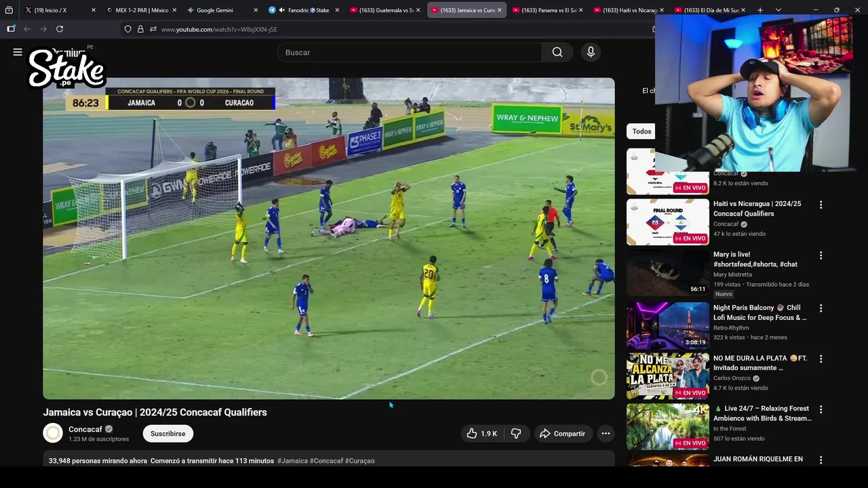Switch to the Haiti vs Nicaragua tab
The height and width of the screenshot is (488, 868).
629,10
